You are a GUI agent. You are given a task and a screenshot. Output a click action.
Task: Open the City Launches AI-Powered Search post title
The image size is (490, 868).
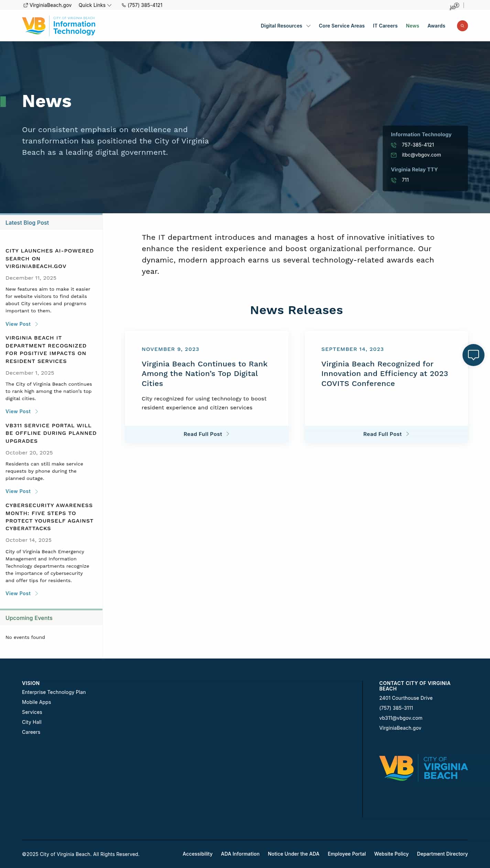point(50,258)
